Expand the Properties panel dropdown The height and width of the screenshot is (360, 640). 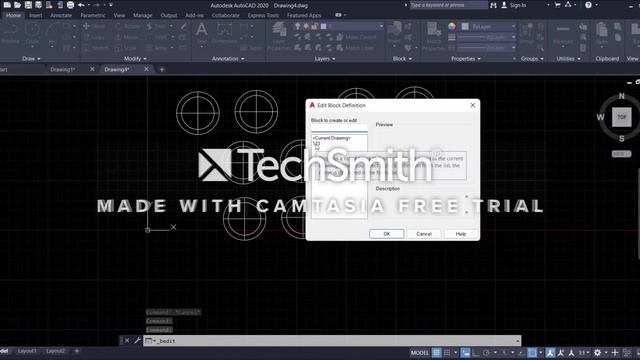466,59
